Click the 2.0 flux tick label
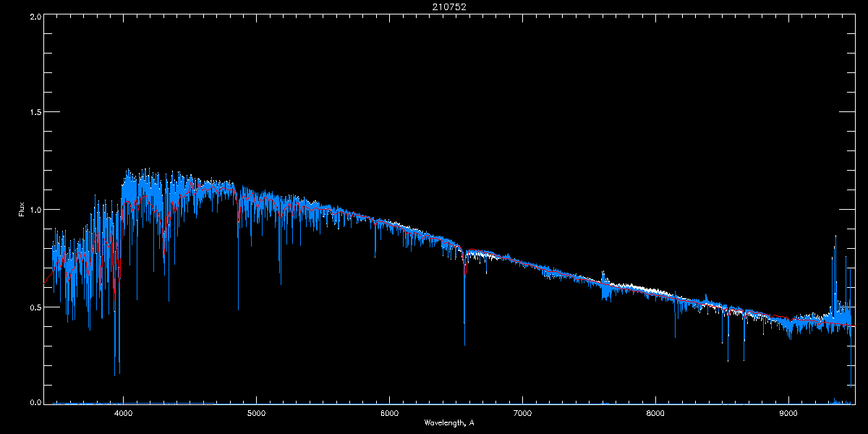This screenshot has height=434, width=868. 35,16
